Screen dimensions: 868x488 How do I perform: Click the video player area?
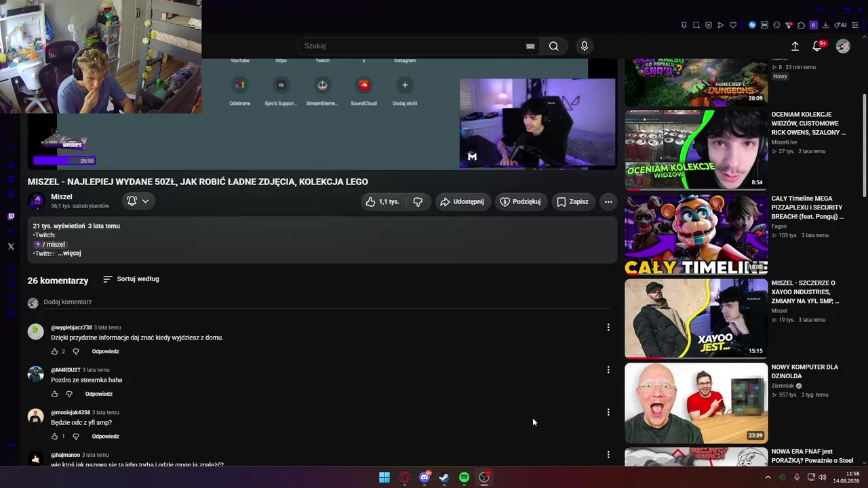coord(322,114)
